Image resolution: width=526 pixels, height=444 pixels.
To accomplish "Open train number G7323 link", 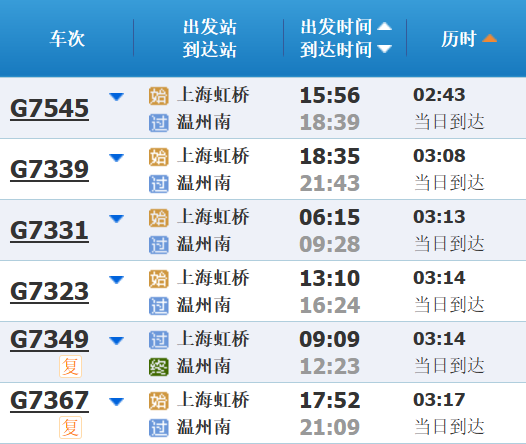I will [49, 291].
